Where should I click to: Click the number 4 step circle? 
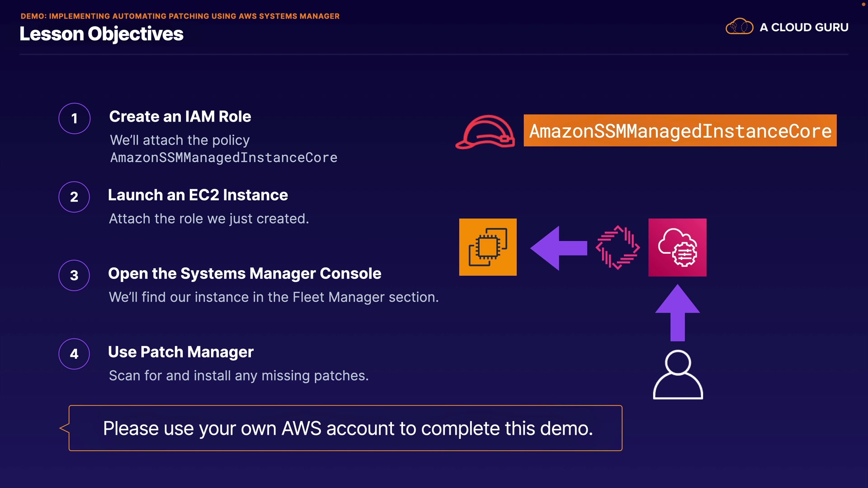(74, 354)
